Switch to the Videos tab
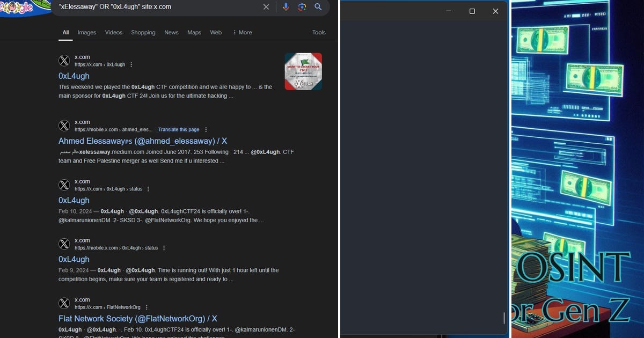Screen dimensions: 644x338 [113, 33]
